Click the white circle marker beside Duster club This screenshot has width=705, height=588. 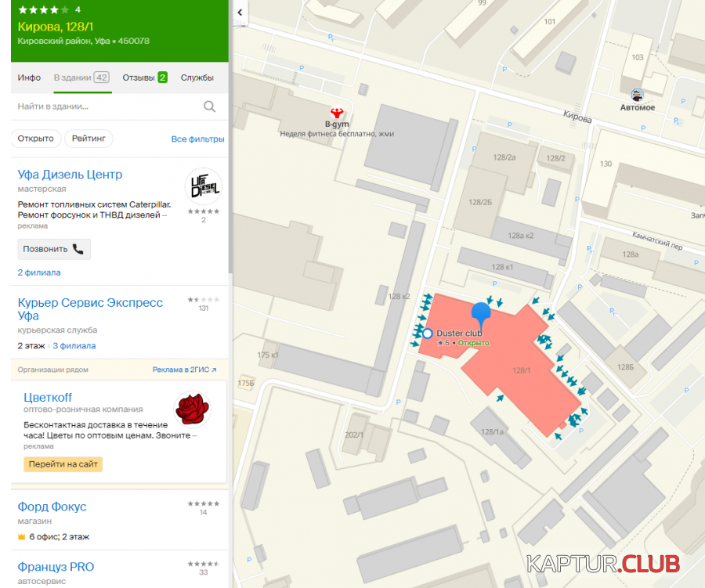click(x=427, y=334)
